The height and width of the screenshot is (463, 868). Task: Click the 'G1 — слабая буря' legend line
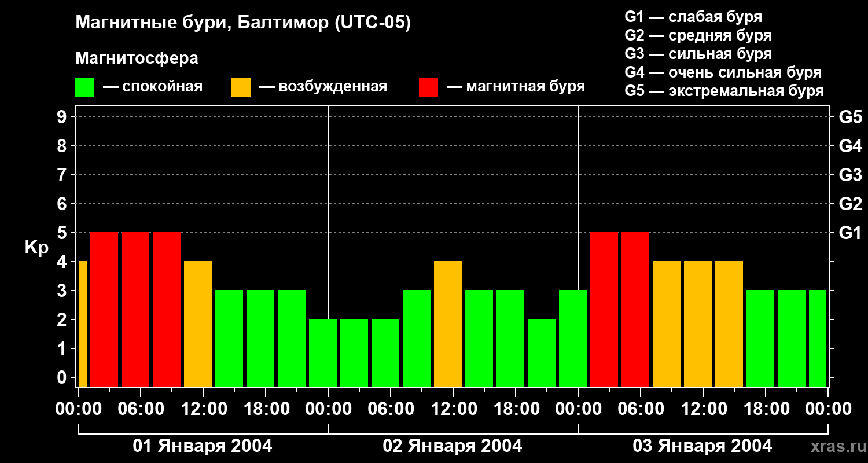[693, 17]
